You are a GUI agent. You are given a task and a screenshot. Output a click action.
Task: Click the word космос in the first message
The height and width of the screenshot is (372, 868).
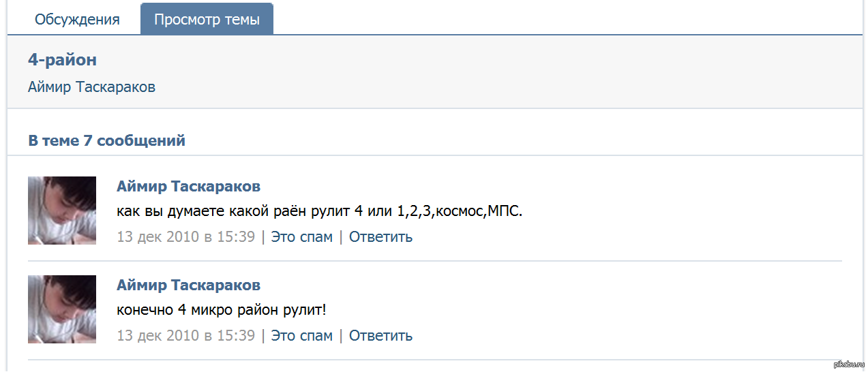click(x=462, y=212)
